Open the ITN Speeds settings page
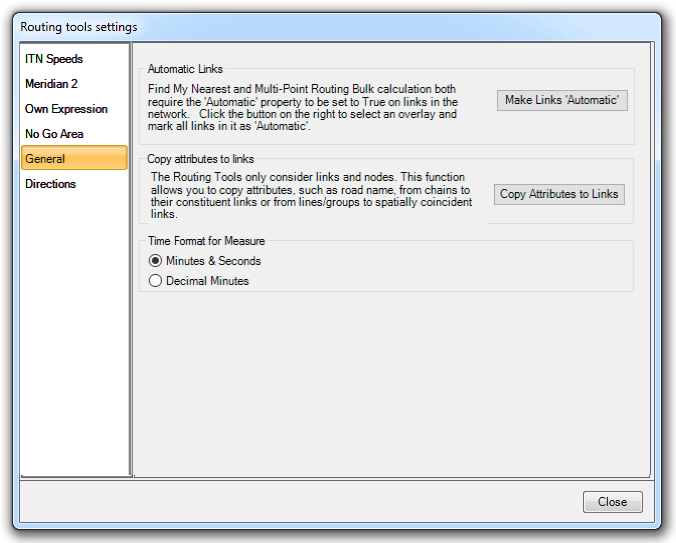 [54, 59]
